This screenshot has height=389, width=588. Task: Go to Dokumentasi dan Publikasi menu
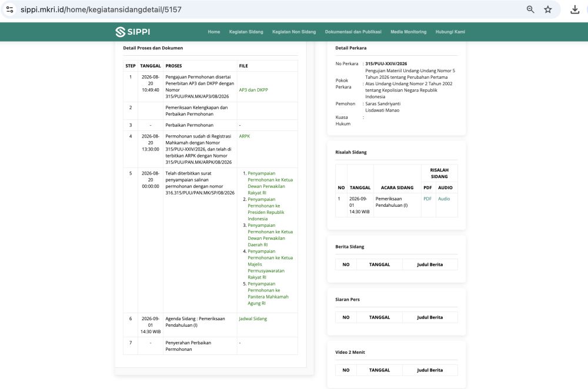pos(353,32)
